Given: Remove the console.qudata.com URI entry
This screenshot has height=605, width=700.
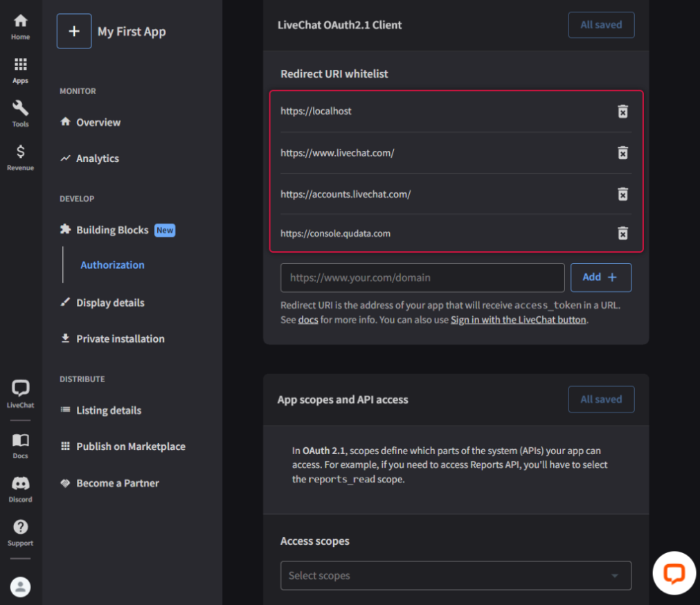Looking at the screenshot, I should pyautogui.click(x=622, y=233).
